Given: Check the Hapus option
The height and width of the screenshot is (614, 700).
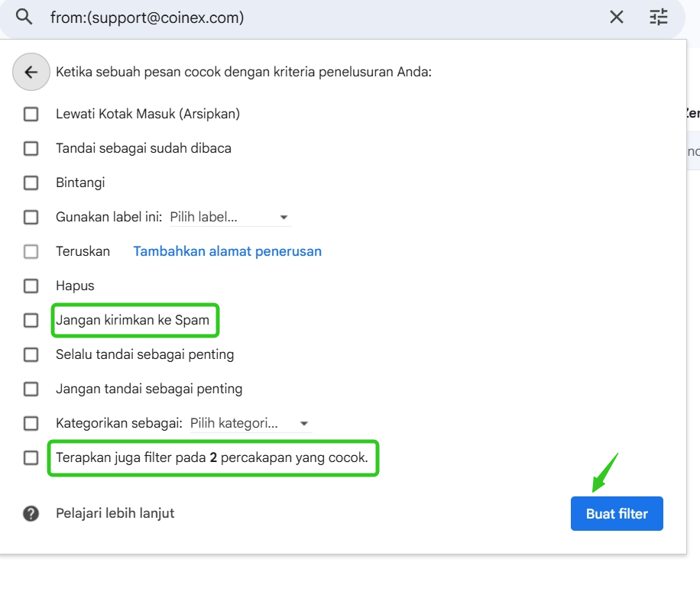Looking at the screenshot, I should pos(31,286).
